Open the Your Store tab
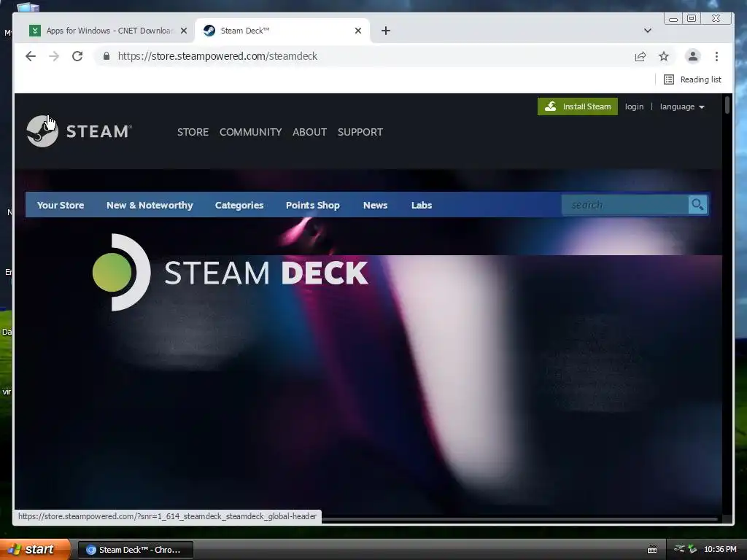 61,205
